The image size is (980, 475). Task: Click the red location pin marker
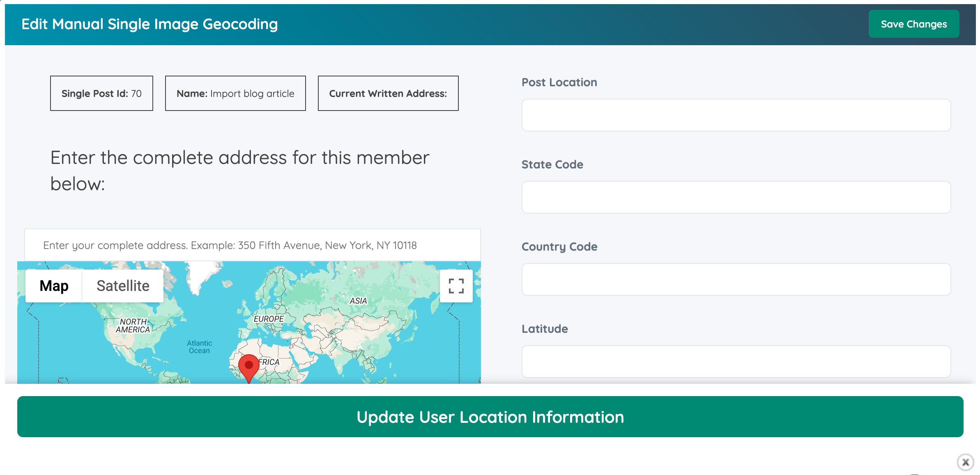click(249, 367)
